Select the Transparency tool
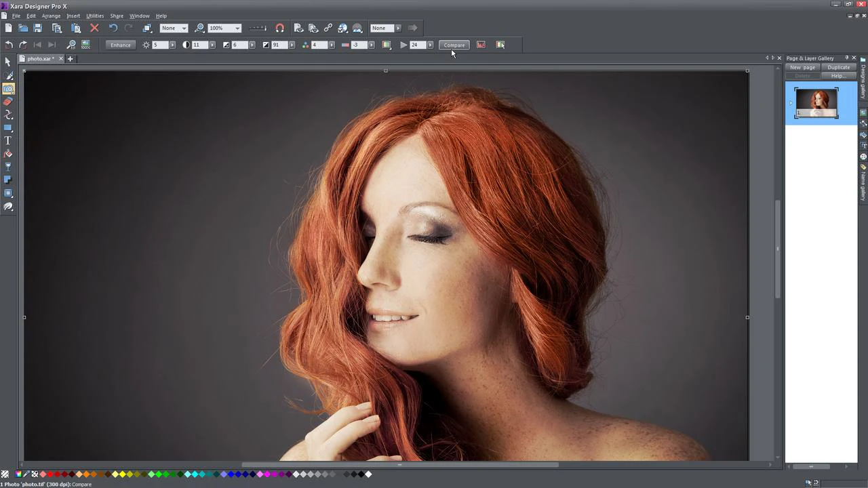The width and height of the screenshot is (868, 488). 9,166
